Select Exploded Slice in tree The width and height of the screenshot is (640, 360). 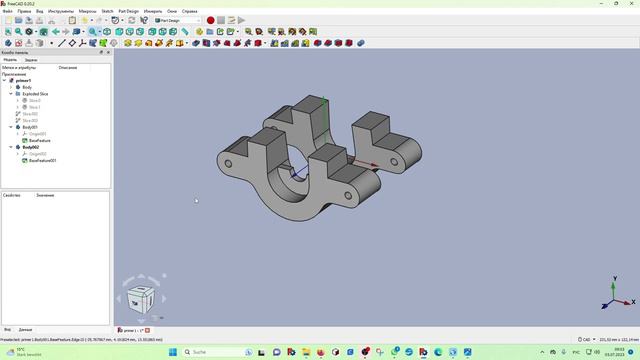(35, 94)
